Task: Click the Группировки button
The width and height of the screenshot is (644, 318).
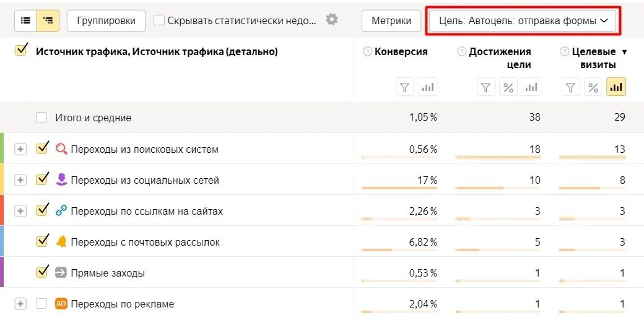Action: 106,20
